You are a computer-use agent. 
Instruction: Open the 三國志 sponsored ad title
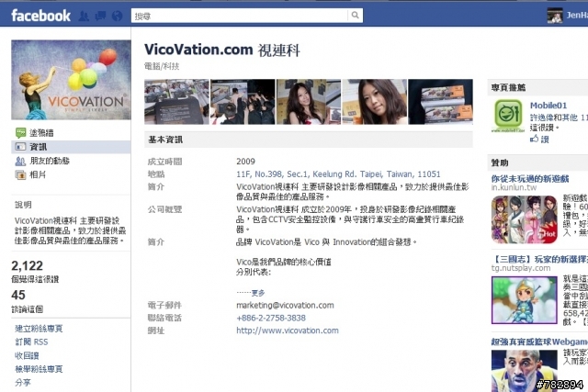[x=539, y=259]
